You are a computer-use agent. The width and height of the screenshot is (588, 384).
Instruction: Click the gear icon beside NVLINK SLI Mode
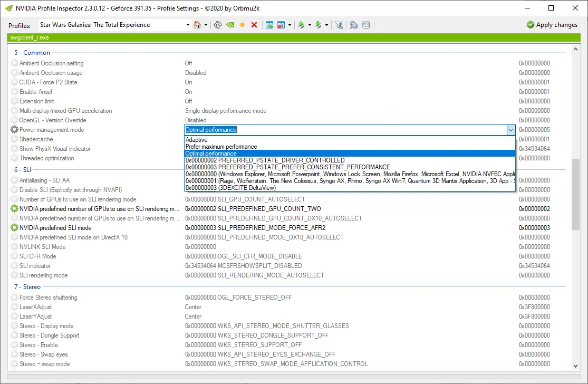(14, 247)
